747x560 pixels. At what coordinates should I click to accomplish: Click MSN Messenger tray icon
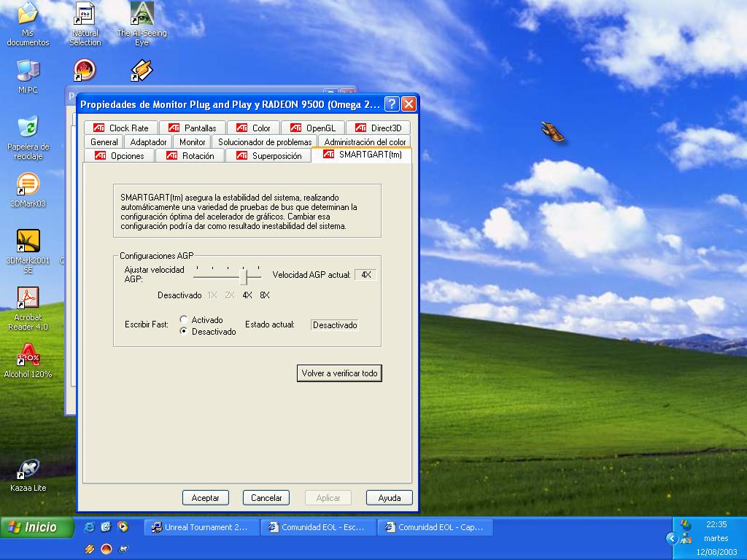[686, 539]
